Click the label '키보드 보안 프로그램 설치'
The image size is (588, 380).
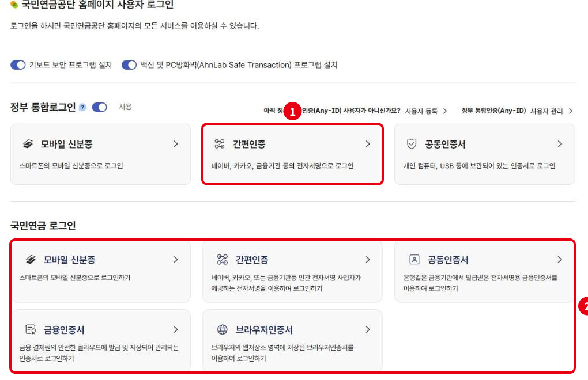pyautogui.click(x=70, y=64)
